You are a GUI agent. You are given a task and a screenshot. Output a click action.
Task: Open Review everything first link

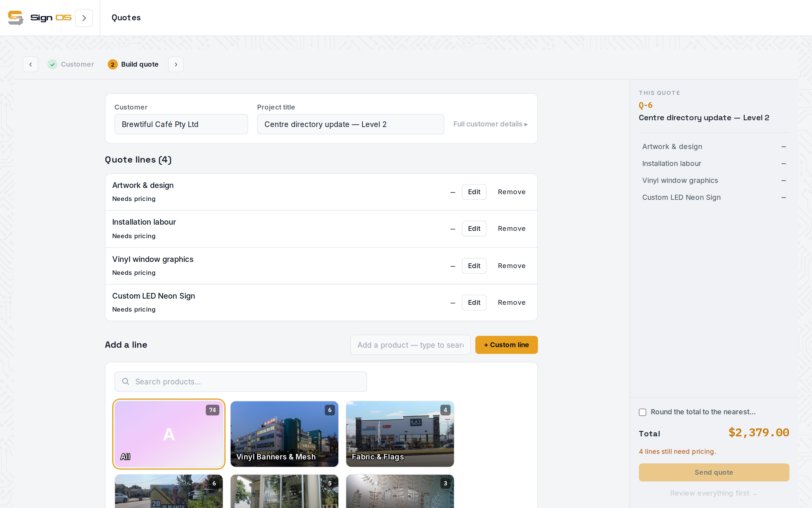tap(714, 493)
